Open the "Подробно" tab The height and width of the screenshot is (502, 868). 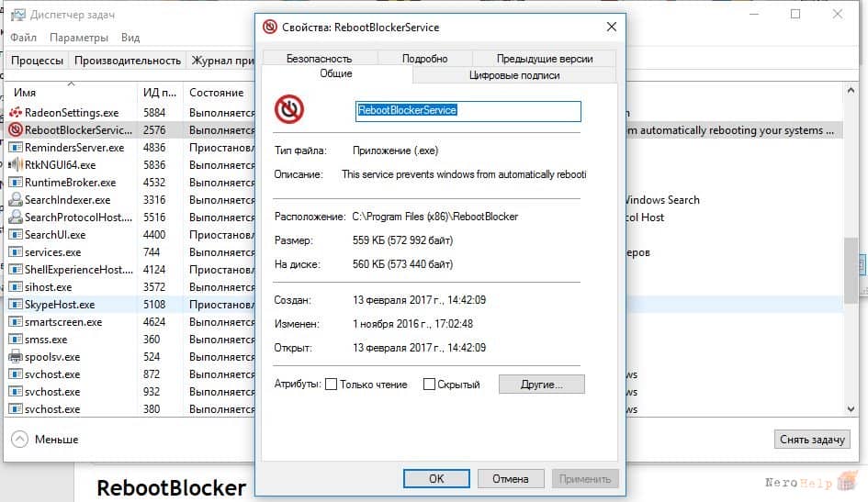424,58
